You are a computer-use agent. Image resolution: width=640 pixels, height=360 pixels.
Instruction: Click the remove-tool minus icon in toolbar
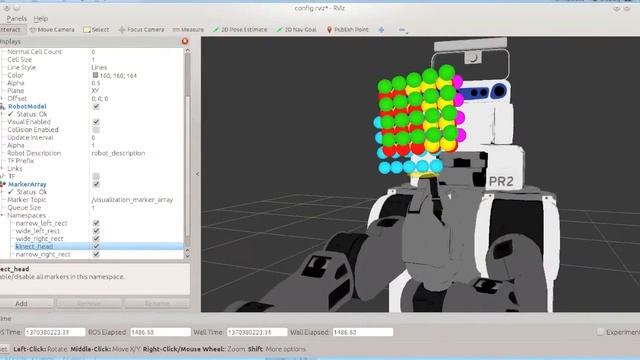(x=402, y=30)
